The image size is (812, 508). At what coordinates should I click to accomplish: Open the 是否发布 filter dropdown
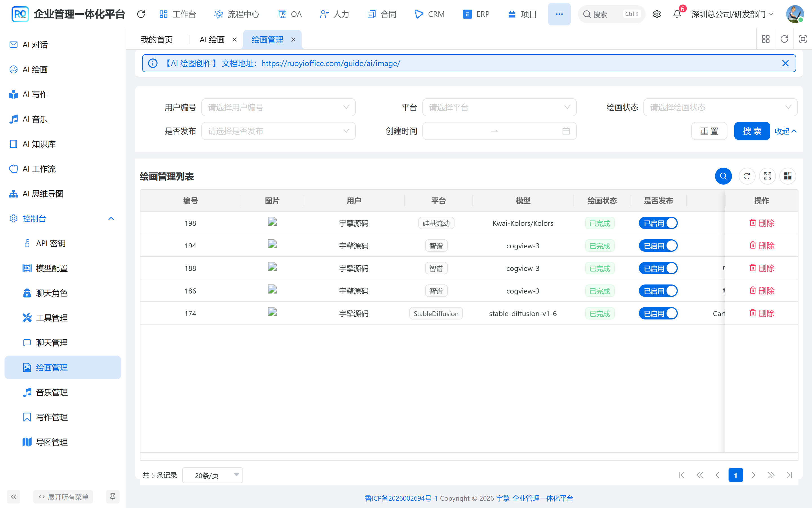pos(278,131)
